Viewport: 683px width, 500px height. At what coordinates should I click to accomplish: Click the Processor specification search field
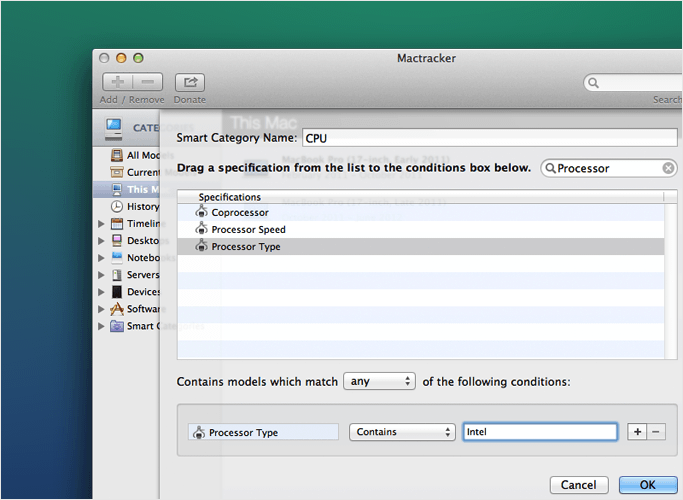pos(609,168)
